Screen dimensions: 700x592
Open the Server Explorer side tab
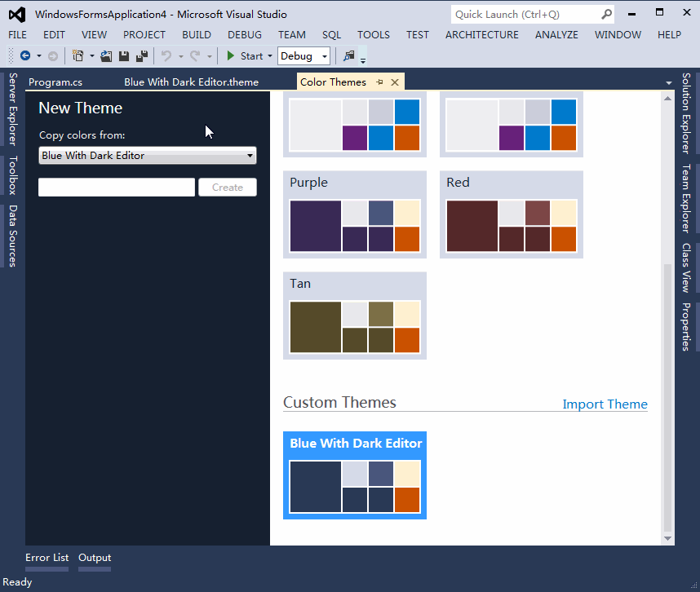click(12, 109)
